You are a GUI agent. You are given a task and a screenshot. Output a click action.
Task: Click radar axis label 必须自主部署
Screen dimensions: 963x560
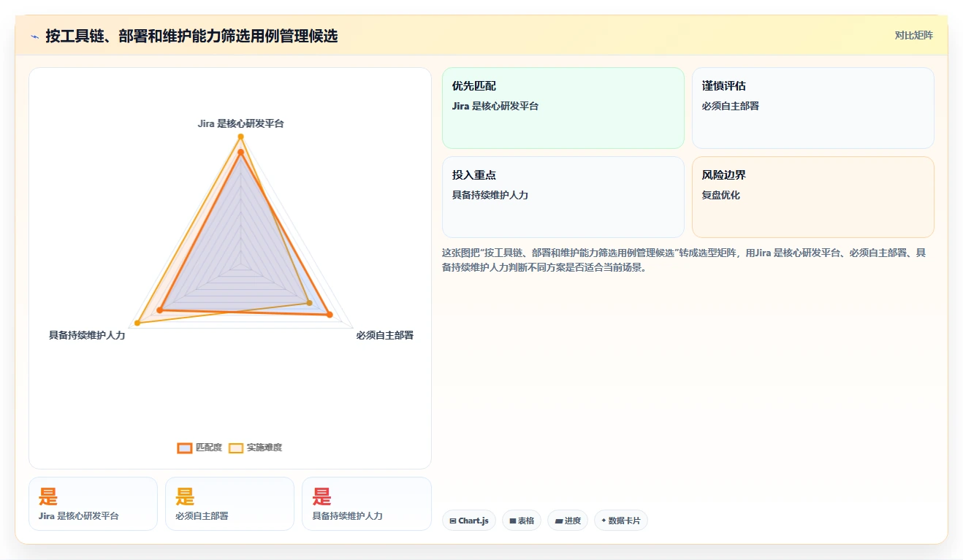385,335
